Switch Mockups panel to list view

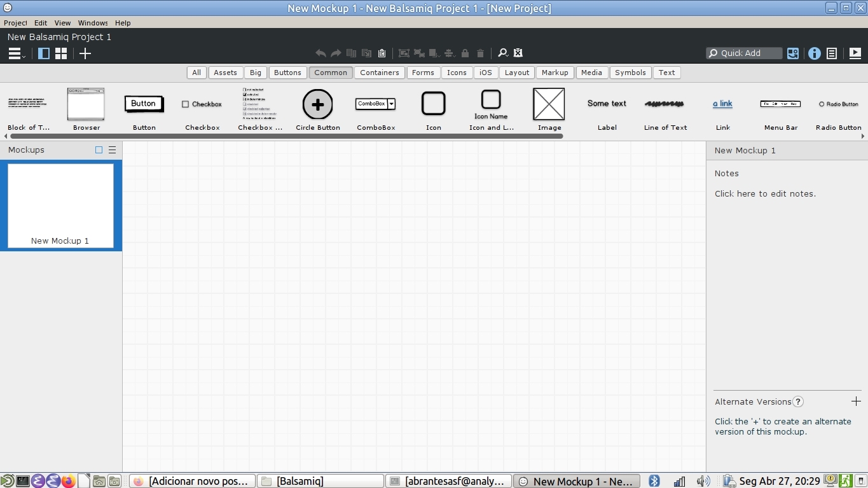[112, 150]
